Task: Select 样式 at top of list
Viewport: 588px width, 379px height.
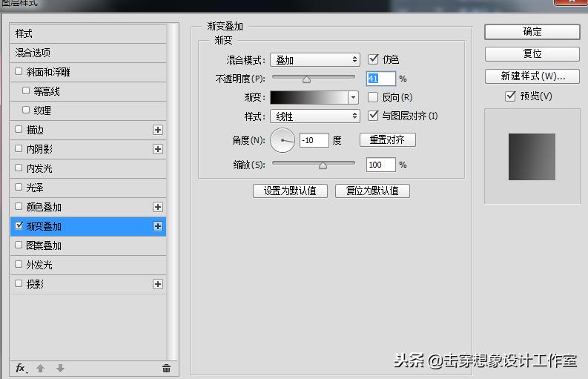Action: (x=88, y=34)
